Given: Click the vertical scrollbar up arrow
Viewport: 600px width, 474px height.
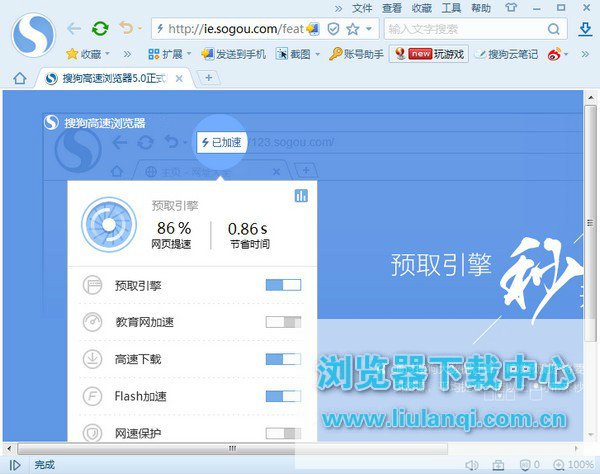Looking at the screenshot, I should [x=590, y=98].
